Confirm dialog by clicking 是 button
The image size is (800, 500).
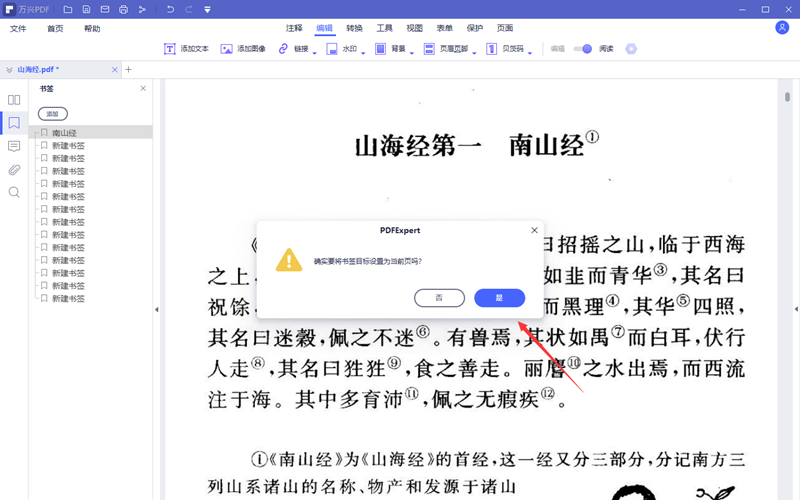pyautogui.click(x=499, y=298)
